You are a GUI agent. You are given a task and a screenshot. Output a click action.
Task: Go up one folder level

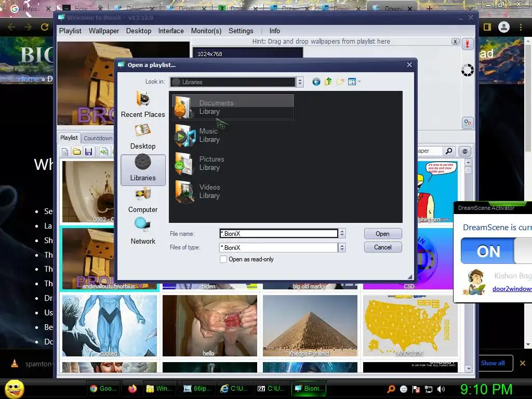click(328, 82)
